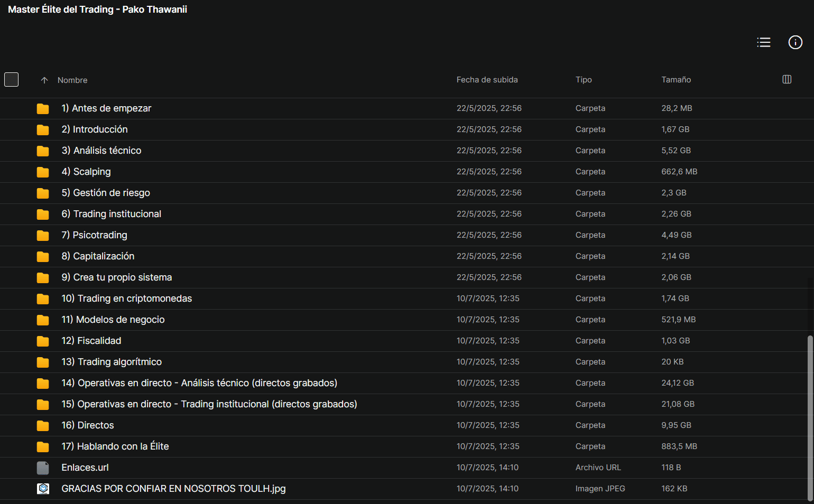Click folder icon of Psicotrading

pos(43,236)
